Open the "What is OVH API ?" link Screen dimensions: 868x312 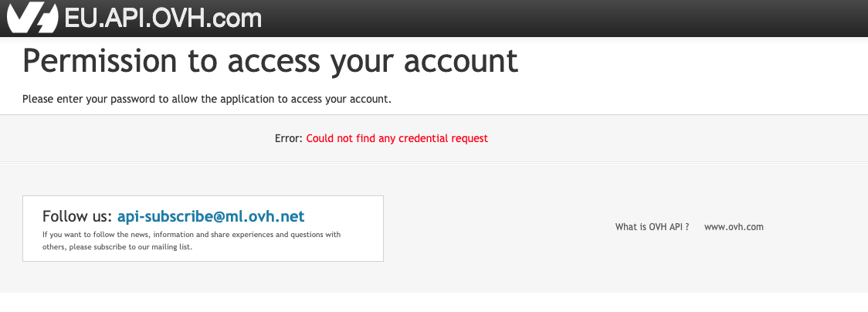click(x=652, y=227)
